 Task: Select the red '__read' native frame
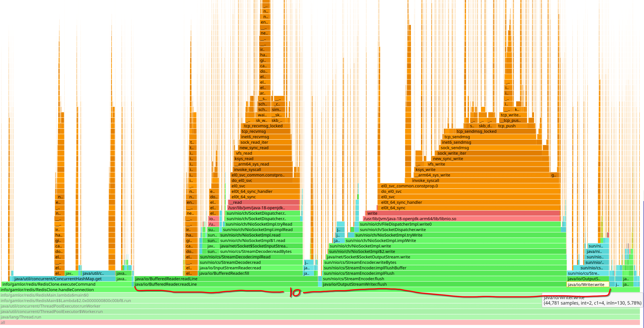click(x=264, y=202)
